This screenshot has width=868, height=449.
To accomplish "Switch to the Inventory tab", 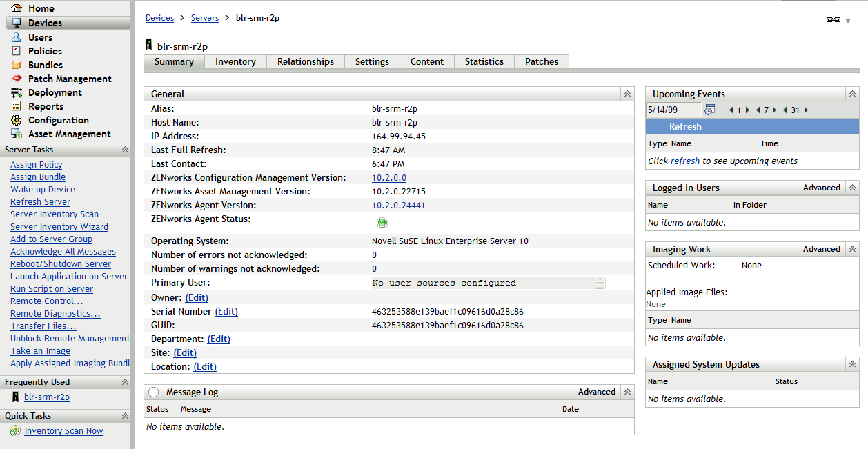I will click(x=235, y=61).
